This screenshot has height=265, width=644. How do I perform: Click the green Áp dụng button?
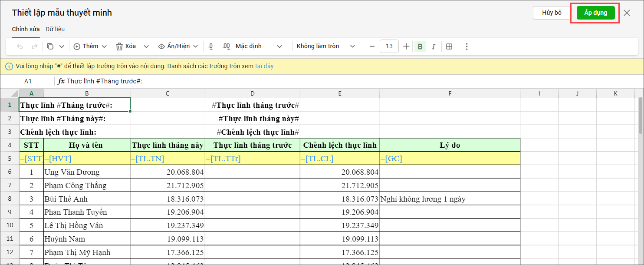595,13
